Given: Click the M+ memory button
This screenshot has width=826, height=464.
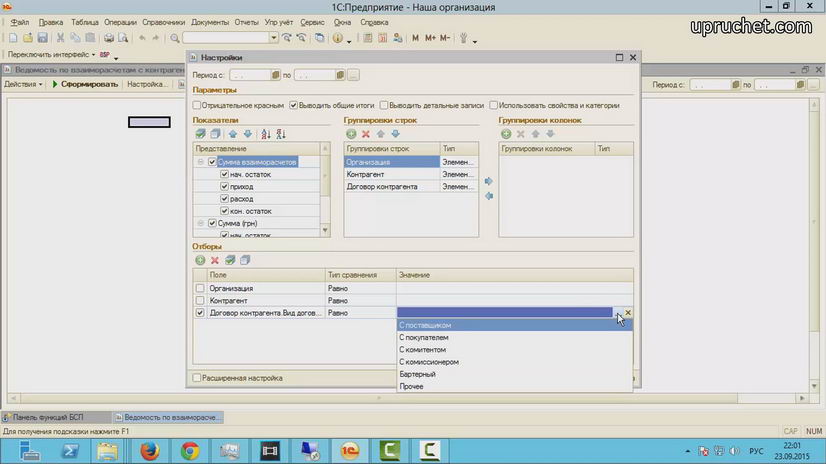Looking at the screenshot, I should tap(430, 38).
